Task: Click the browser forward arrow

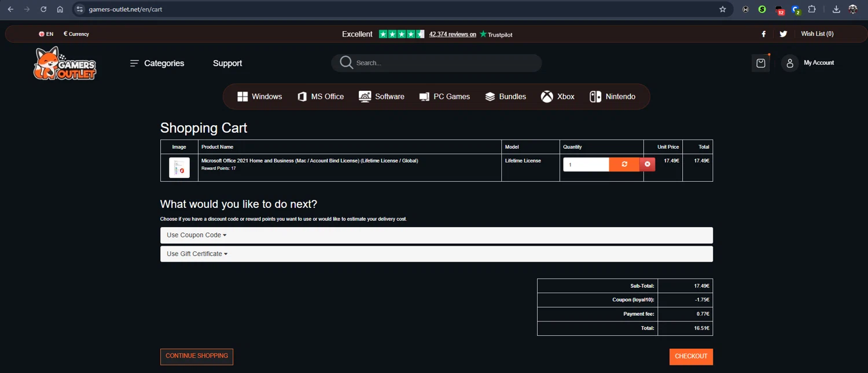Action: [27, 9]
